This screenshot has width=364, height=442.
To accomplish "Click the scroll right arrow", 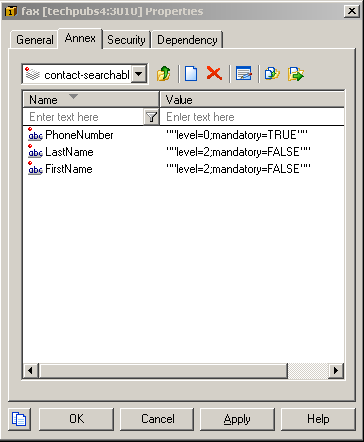I will point(336,370).
